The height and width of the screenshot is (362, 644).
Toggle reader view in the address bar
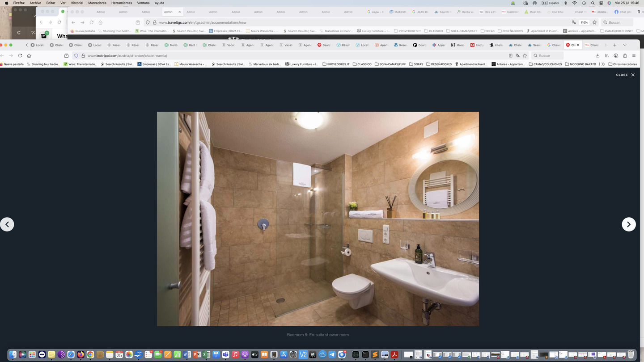click(x=510, y=55)
